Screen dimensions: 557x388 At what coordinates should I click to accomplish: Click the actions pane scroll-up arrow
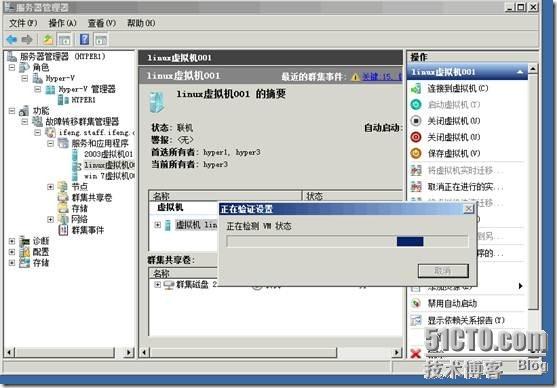click(x=533, y=68)
